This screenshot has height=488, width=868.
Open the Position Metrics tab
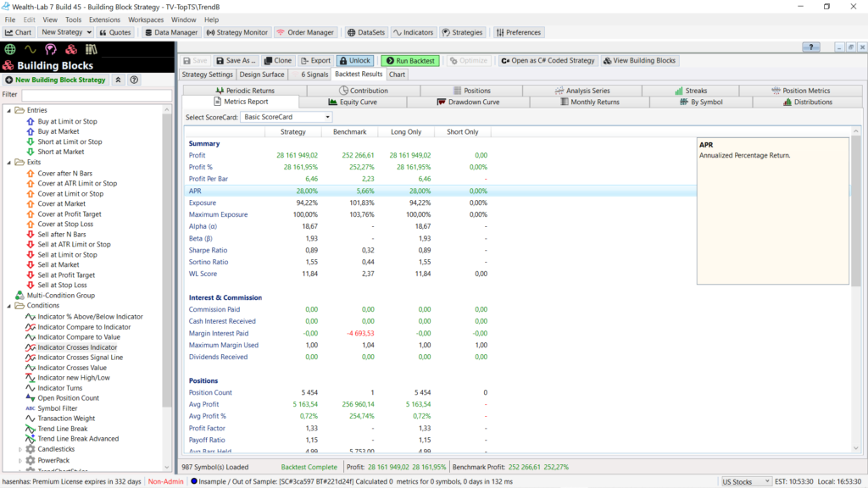(800, 90)
